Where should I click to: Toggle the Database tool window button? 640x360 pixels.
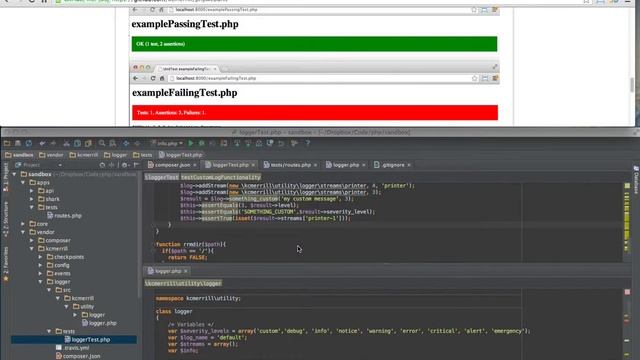[x=636, y=180]
